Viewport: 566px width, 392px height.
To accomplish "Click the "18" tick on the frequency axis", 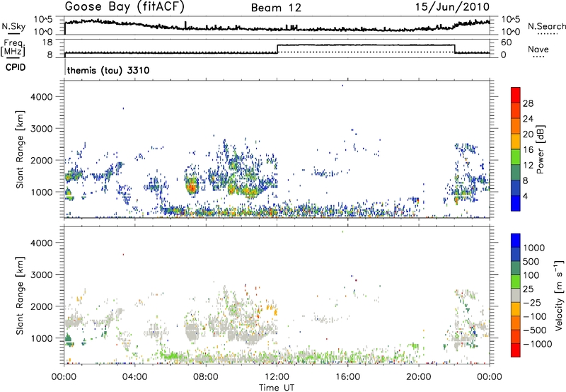I will coord(47,42).
